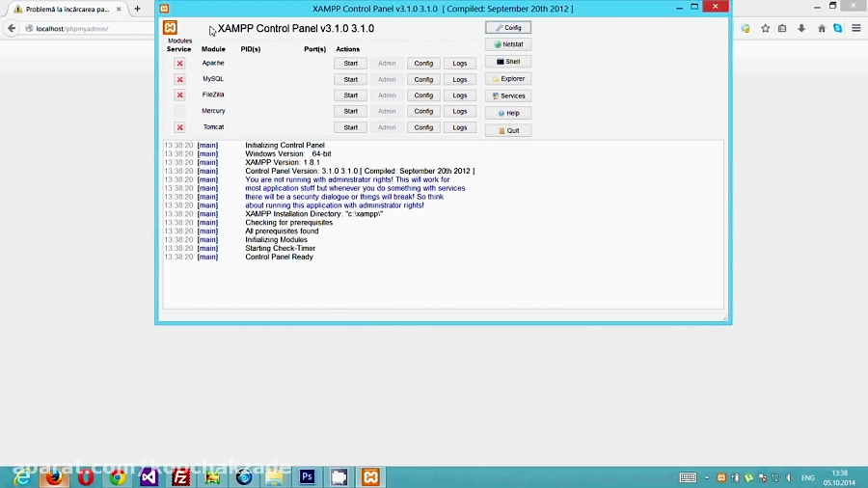Open Google Chrome from the taskbar
This screenshot has width=868, height=488.
coord(118,477)
